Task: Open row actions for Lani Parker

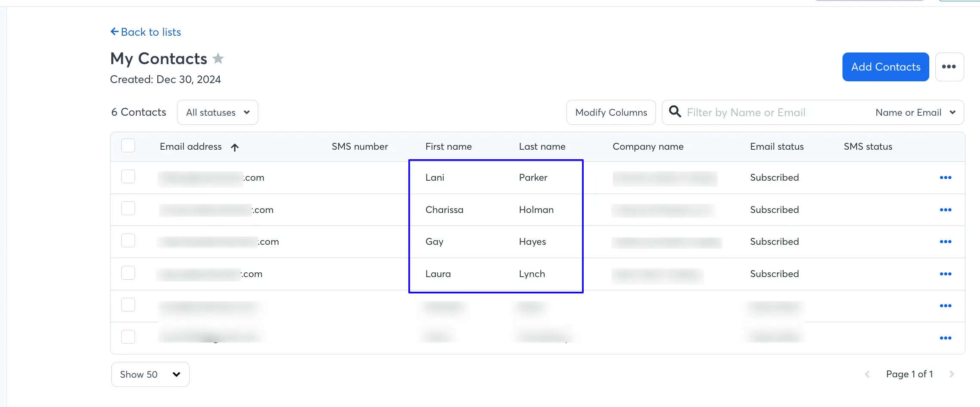Action: coord(945,177)
